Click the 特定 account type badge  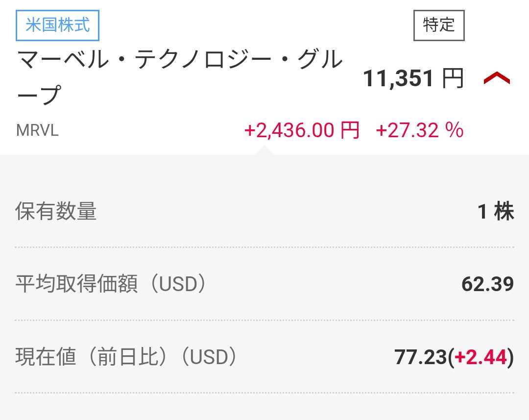pos(438,25)
